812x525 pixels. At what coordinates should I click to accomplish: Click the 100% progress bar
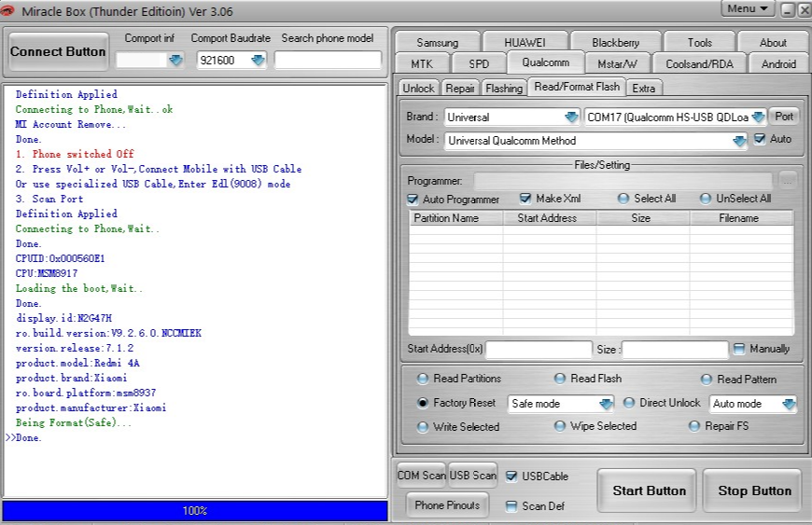coord(195,511)
